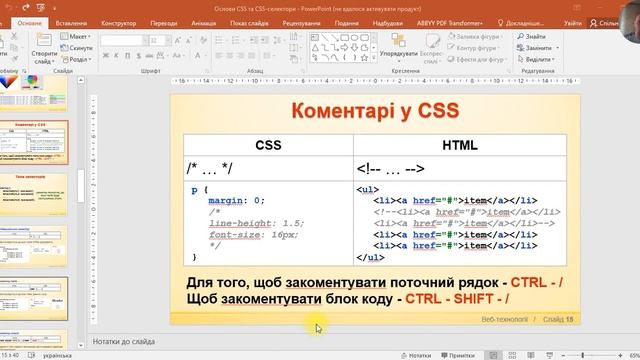This screenshot has width=640, height=360.
Task: Open the character spacing AV dropdown
Action: pos(162,56)
